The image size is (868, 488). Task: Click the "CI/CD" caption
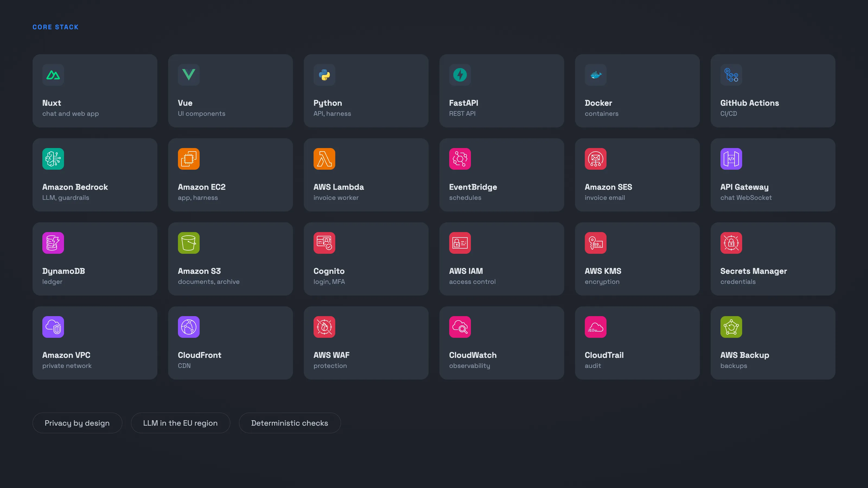point(729,114)
